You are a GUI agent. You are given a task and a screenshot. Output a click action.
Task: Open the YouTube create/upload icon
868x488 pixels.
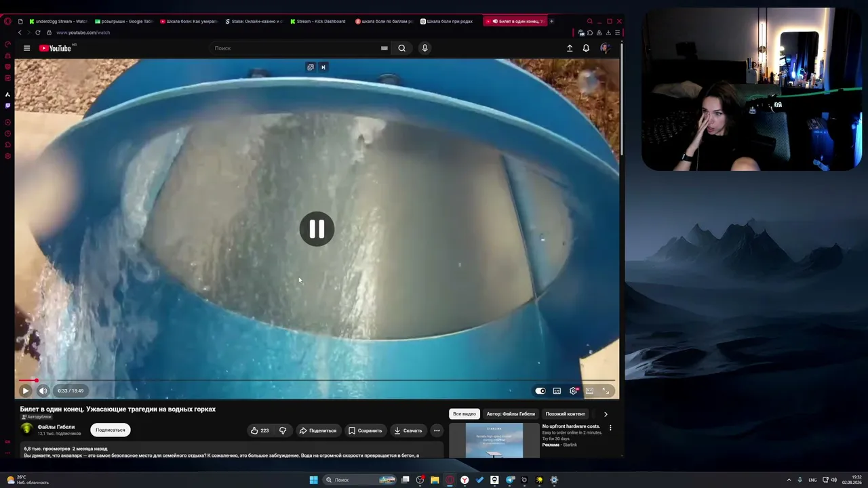[570, 48]
